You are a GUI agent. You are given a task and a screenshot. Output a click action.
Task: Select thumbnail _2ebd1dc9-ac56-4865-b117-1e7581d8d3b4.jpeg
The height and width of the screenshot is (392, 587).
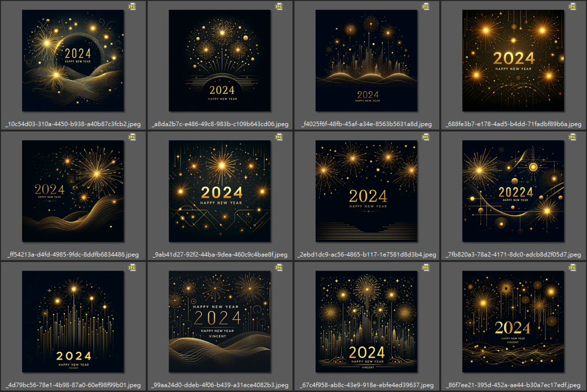[366, 191]
